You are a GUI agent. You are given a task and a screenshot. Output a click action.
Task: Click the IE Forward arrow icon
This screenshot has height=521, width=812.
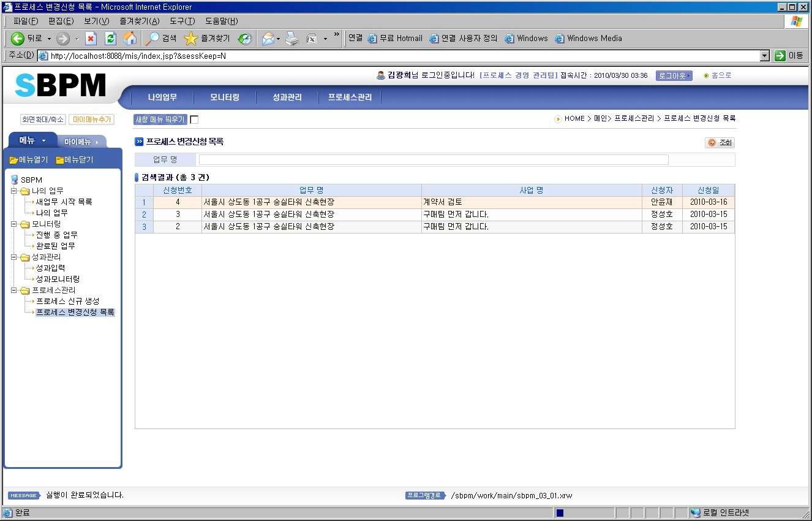[63, 39]
